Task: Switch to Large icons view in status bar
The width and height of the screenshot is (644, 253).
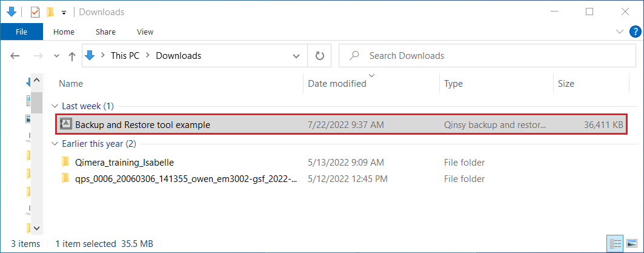Action: tap(632, 243)
